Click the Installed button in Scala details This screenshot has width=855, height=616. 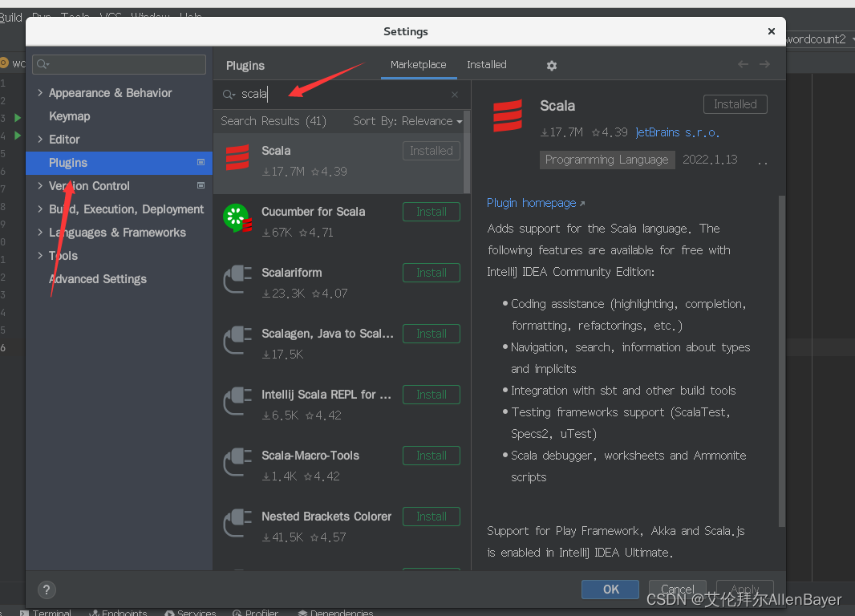735,104
